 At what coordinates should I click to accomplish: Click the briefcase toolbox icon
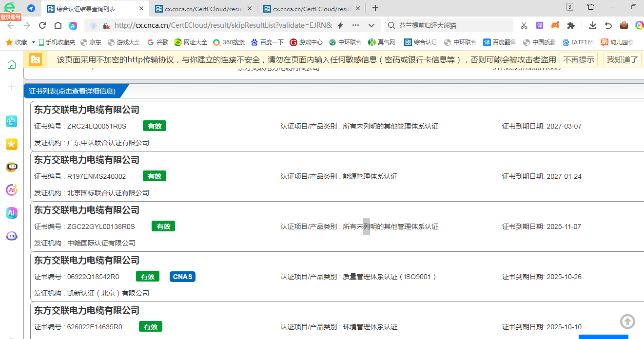coord(624,25)
